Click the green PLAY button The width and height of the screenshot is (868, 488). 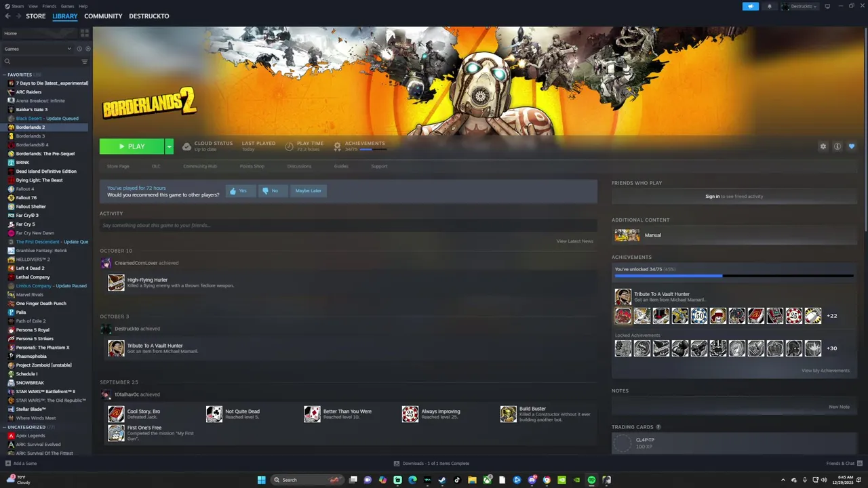[x=132, y=146]
